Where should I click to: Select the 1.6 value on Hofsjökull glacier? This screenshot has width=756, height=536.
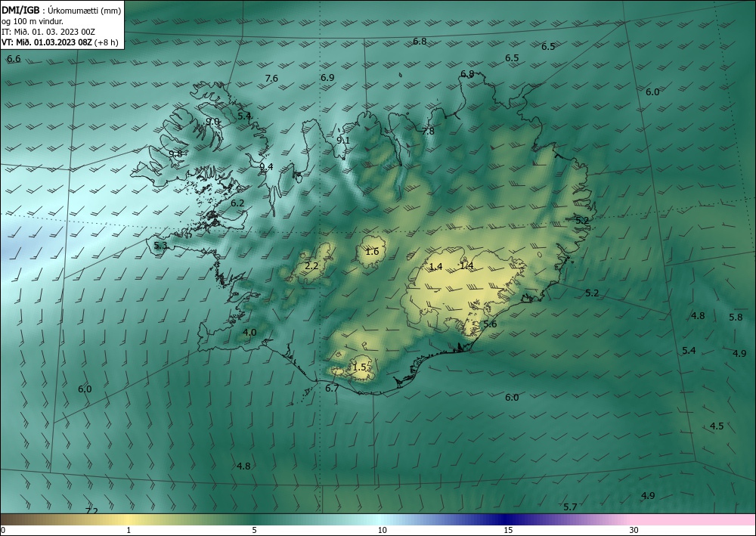[x=372, y=251]
